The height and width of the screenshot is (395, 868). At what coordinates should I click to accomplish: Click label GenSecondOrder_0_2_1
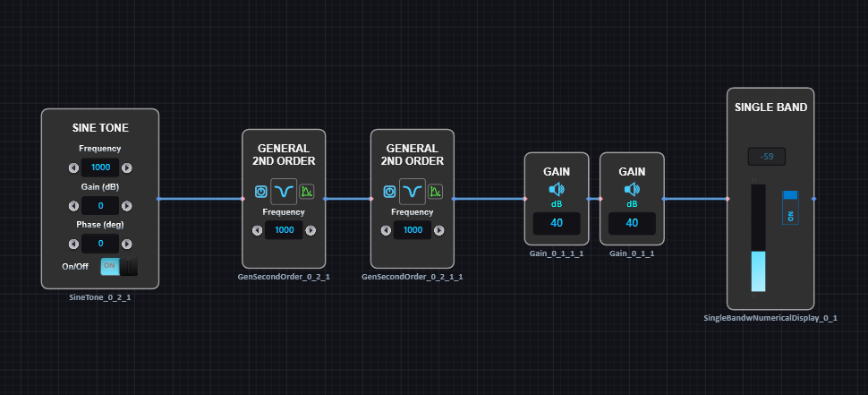coord(284,277)
